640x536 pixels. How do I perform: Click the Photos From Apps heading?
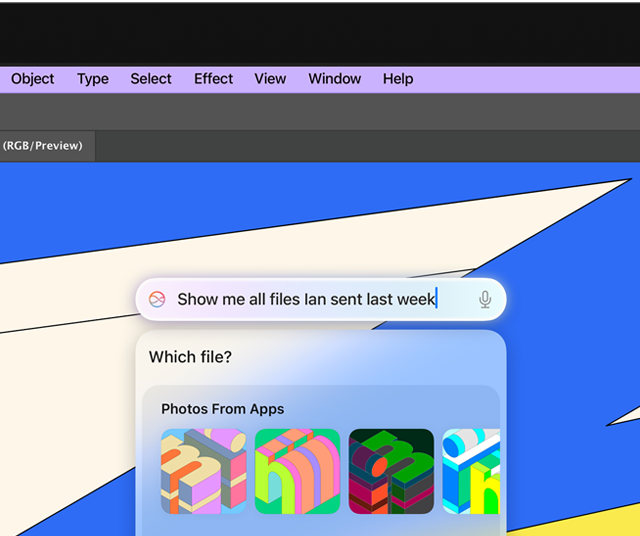(x=222, y=409)
